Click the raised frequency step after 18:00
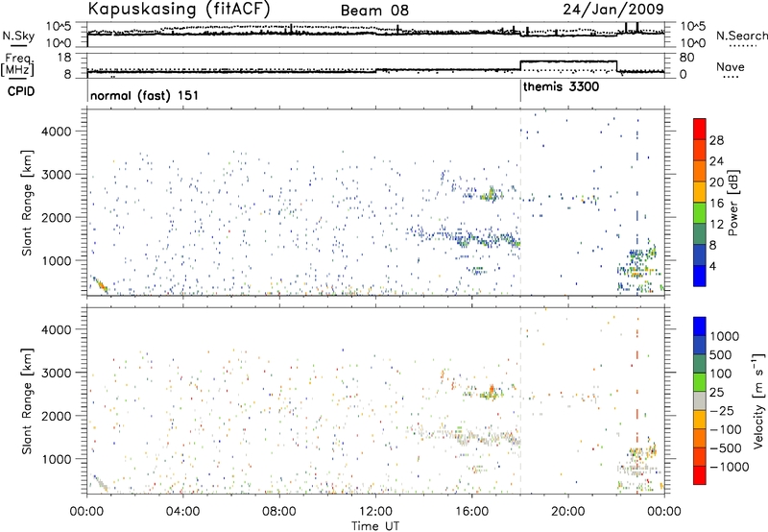The width and height of the screenshot is (768, 532). pos(568,61)
